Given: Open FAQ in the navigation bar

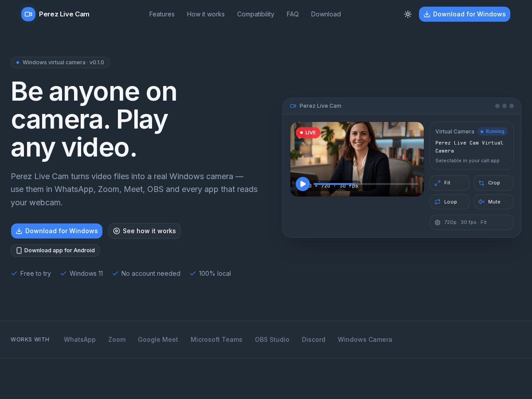Looking at the screenshot, I should tap(293, 14).
